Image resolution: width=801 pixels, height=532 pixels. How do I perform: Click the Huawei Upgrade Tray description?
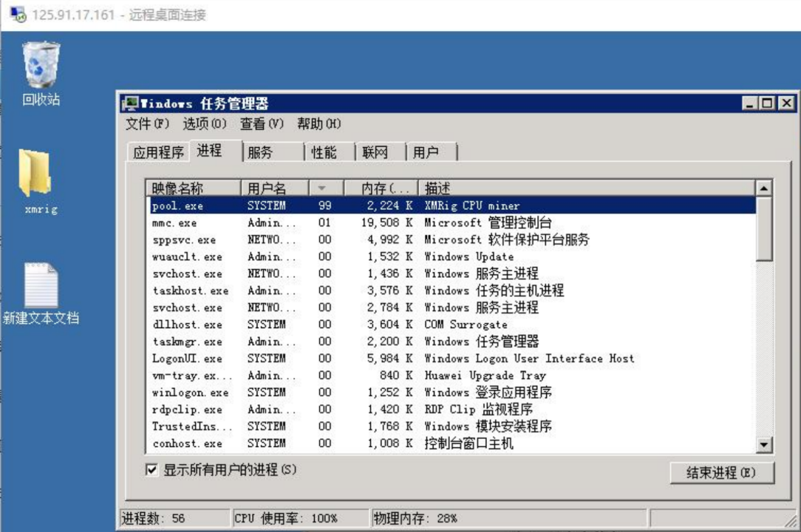click(x=485, y=375)
